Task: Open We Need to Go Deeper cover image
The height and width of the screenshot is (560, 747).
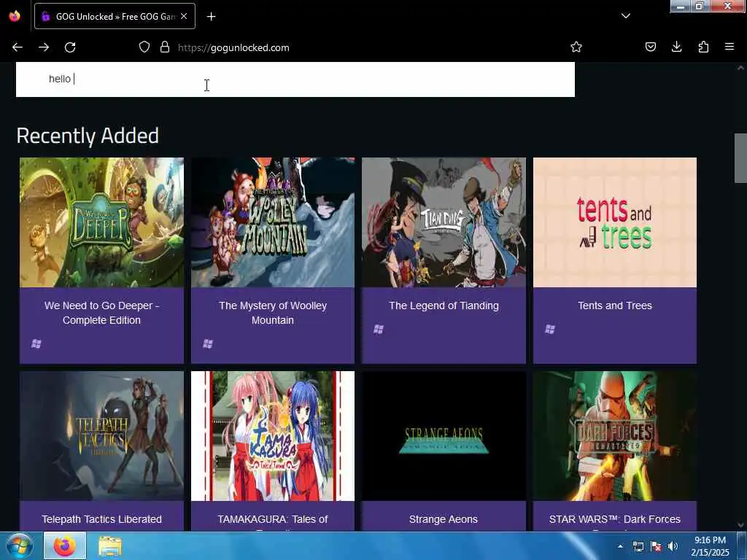Action: tap(101, 222)
